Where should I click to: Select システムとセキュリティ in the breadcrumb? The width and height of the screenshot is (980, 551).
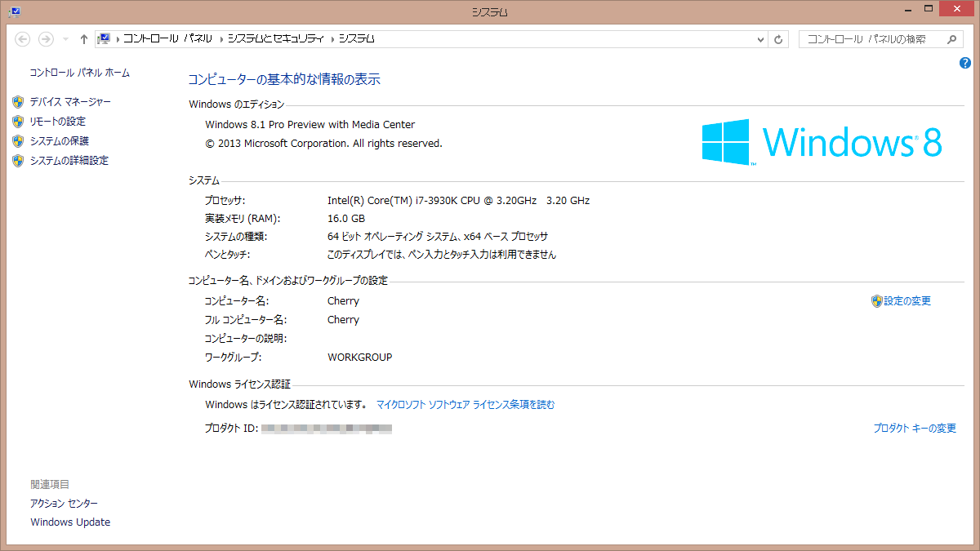(x=276, y=39)
